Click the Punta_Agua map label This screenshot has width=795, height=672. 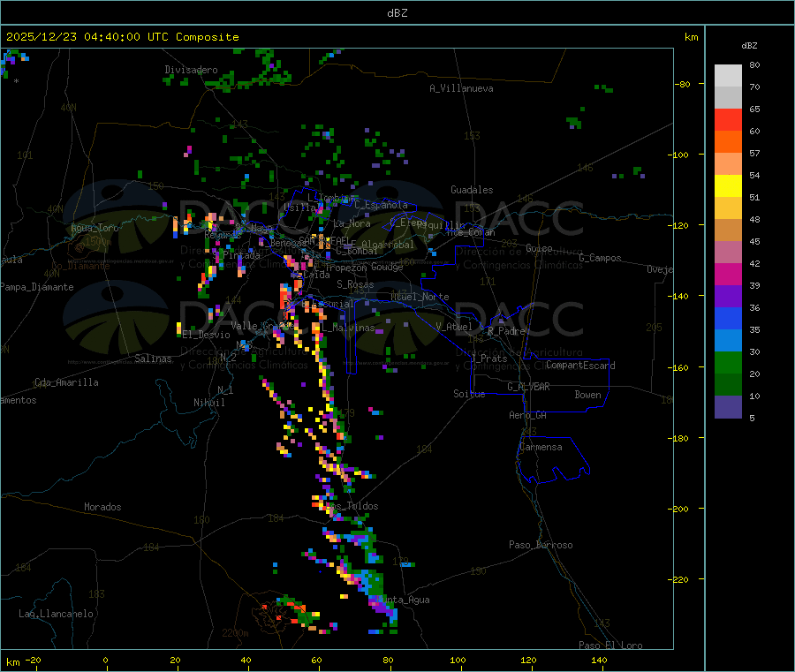[x=404, y=600]
